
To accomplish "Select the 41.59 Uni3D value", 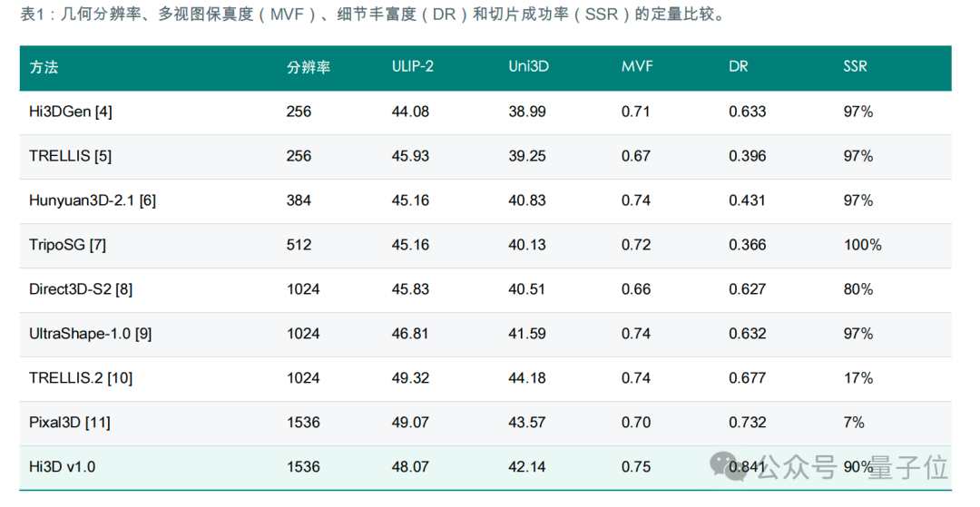I will pos(527,334).
